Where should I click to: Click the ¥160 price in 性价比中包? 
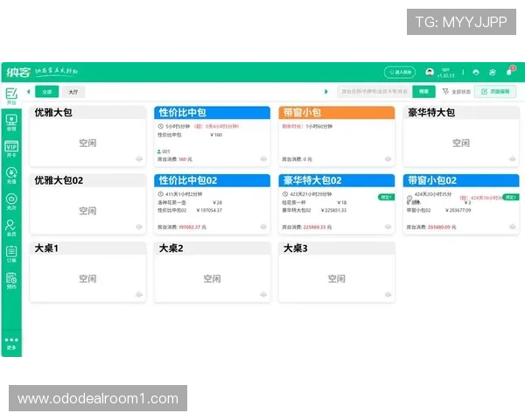(x=216, y=135)
